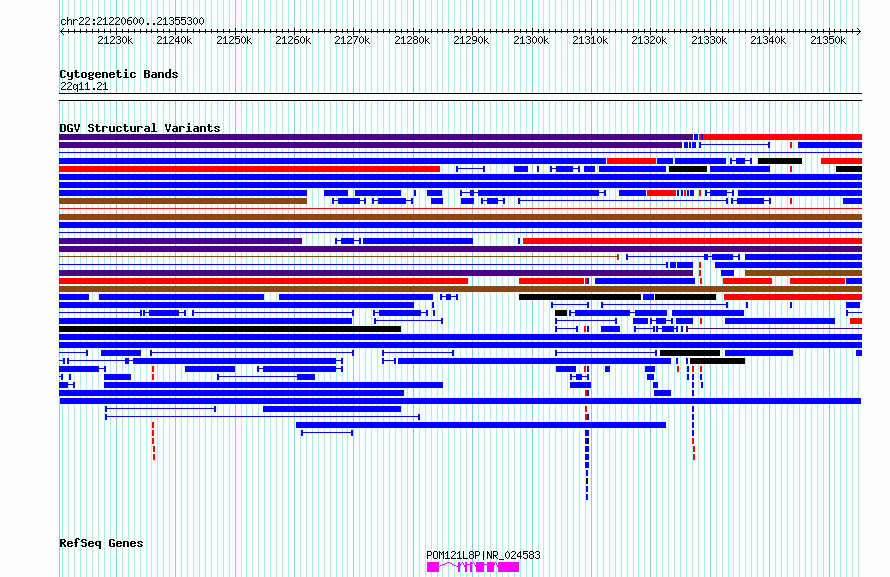Image resolution: width=890 pixels, height=577 pixels.
Task: Click the short black bar beneath 21340k near top
Action: click(x=780, y=161)
